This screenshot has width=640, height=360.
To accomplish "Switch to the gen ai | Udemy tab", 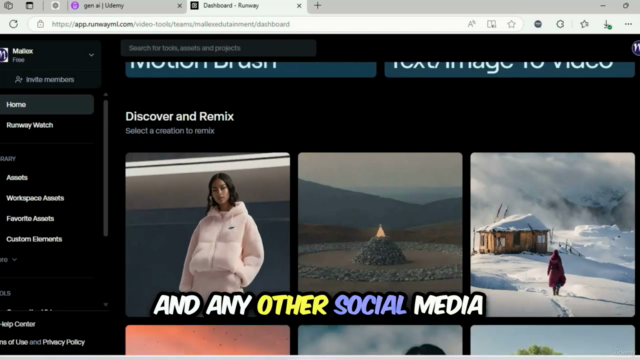I will (126, 6).
